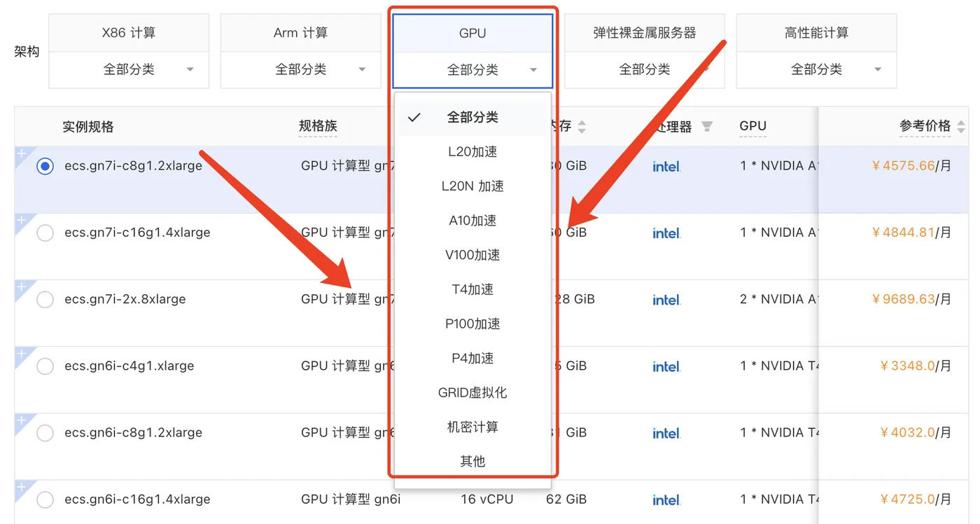Click the ¥9689.63/月 price
980x524 pixels.
(x=911, y=299)
